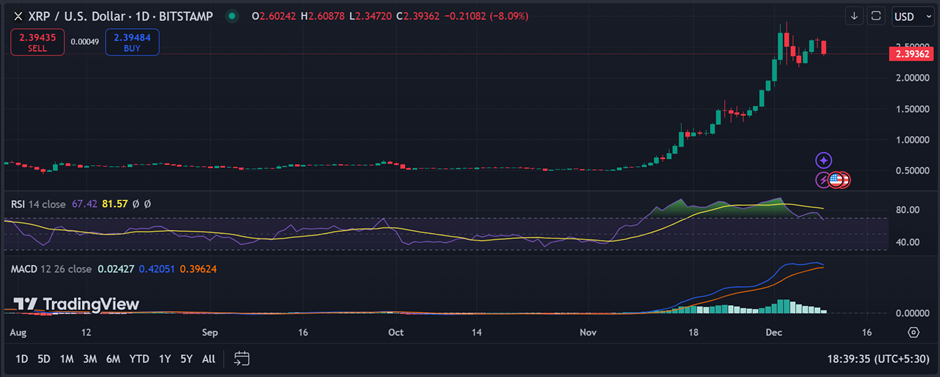The width and height of the screenshot is (940, 377).
Task: Open the purple star event marker
Action: tap(824, 160)
